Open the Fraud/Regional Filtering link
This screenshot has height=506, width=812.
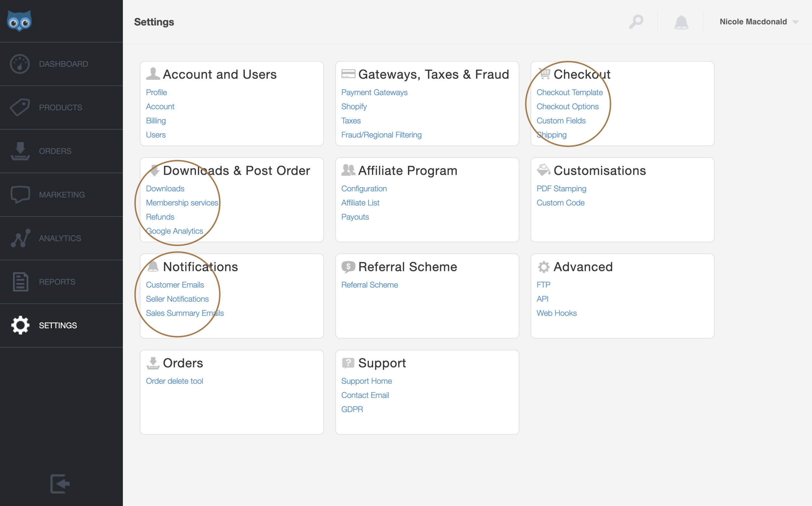click(381, 135)
